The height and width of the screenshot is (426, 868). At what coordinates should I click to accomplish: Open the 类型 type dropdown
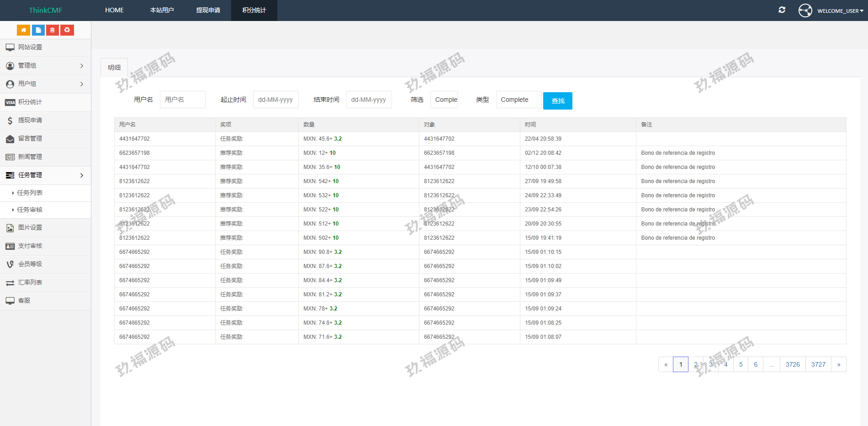[x=519, y=100]
